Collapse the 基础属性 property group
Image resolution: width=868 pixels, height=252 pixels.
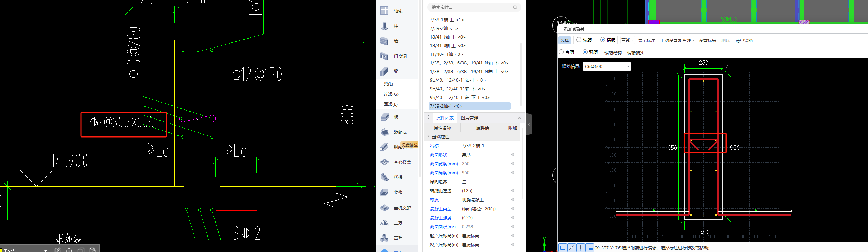tap(428, 136)
